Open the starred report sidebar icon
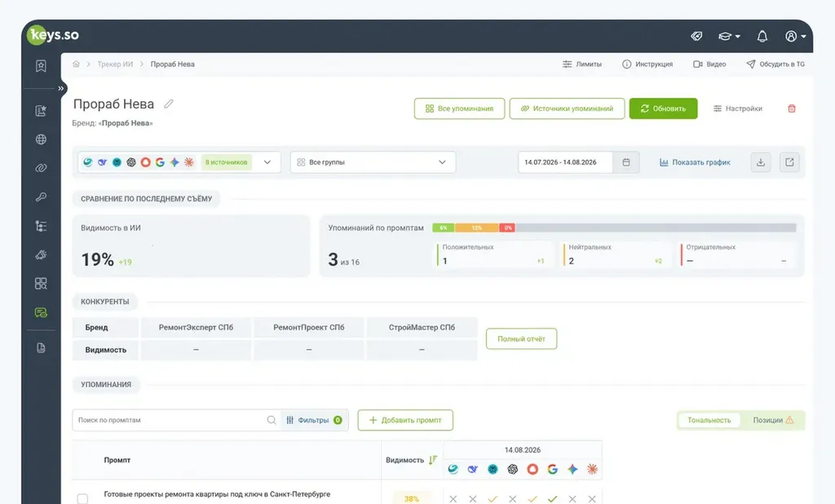The image size is (835, 504). click(41, 111)
